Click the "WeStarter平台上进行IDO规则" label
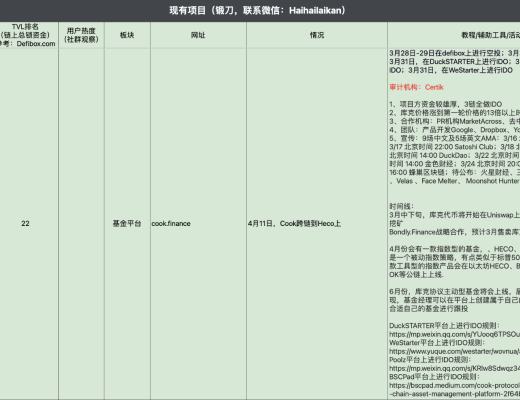The width and height of the screenshot is (520, 400). 437,343
